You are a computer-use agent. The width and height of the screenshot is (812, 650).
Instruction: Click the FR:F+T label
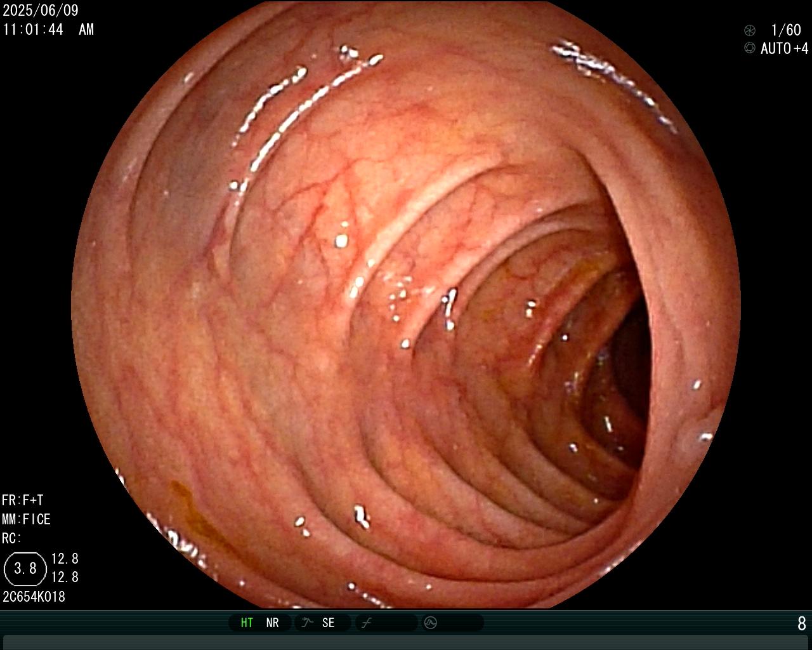[x=23, y=500]
